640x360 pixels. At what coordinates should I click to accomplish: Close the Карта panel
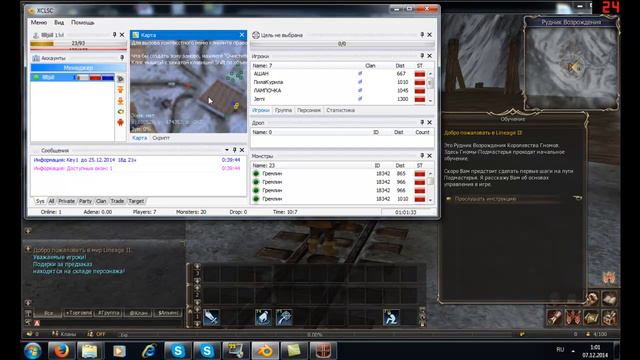tap(242, 35)
